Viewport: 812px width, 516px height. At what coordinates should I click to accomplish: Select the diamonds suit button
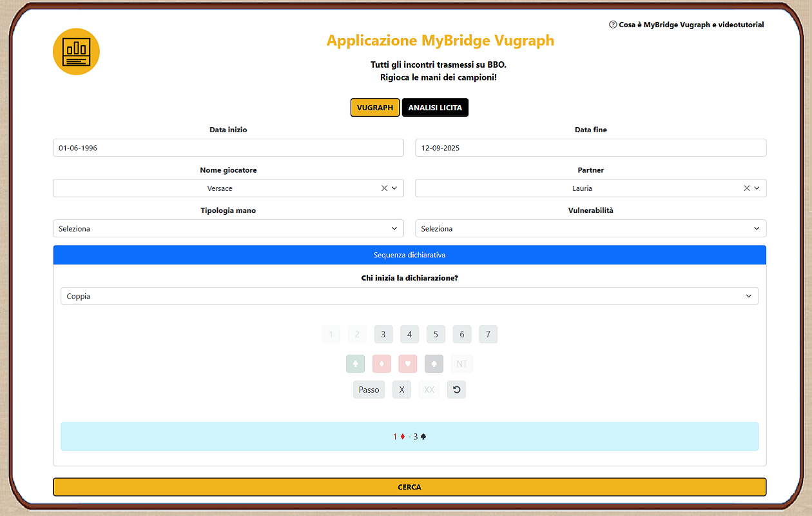pos(382,364)
